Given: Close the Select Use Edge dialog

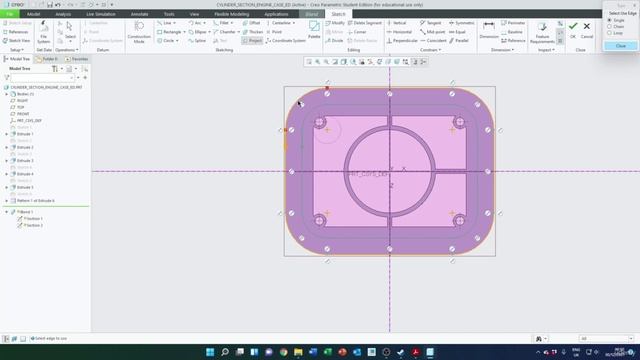Looking at the screenshot, I should coord(620,46).
